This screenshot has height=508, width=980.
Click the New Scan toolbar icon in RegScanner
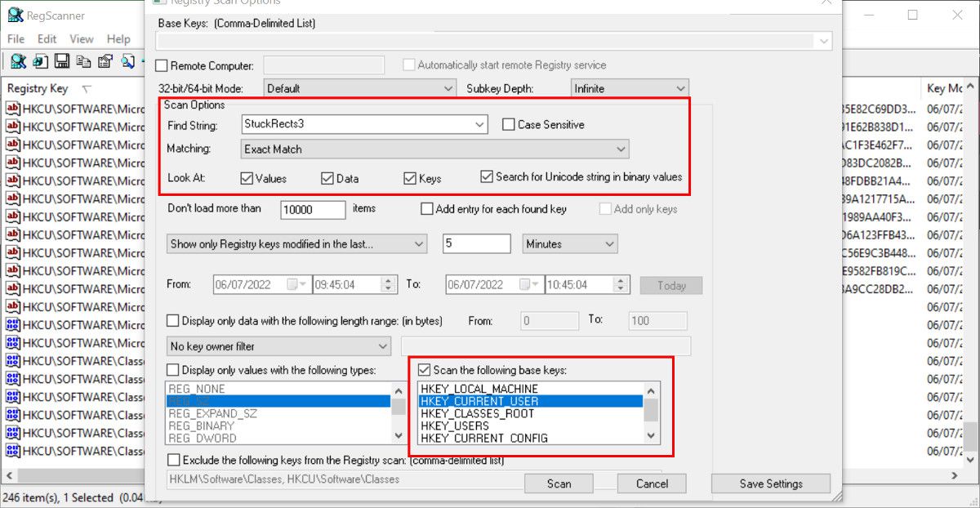(x=18, y=60)
